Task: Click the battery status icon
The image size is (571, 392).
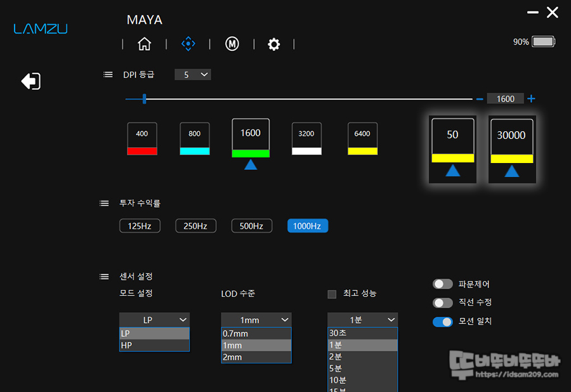Action: click(543, 41)
